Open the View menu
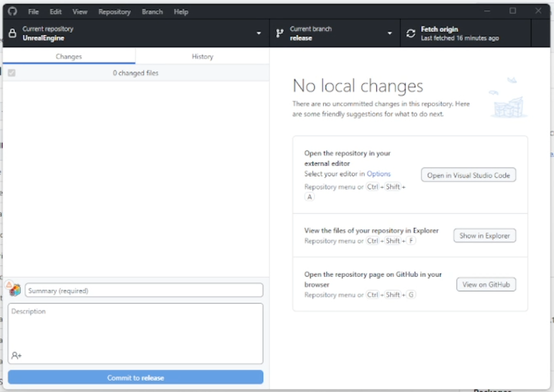The image size is (554, 392). tap(80, 12)
